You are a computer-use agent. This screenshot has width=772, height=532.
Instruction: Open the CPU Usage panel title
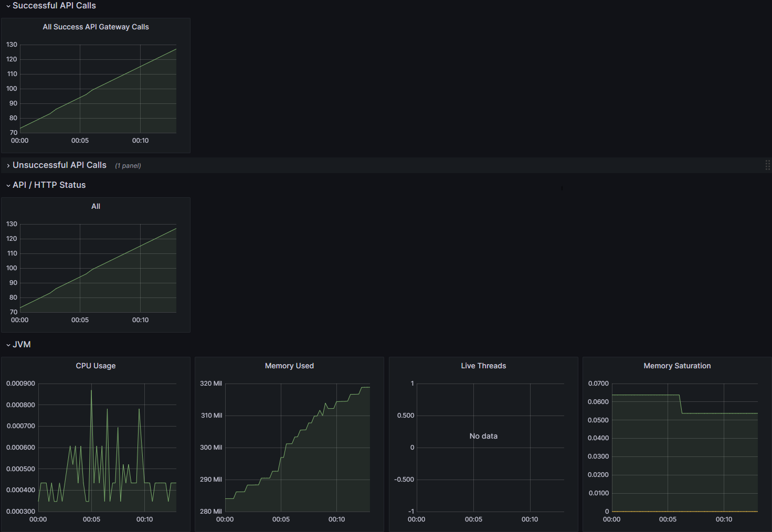pos(96,366)
